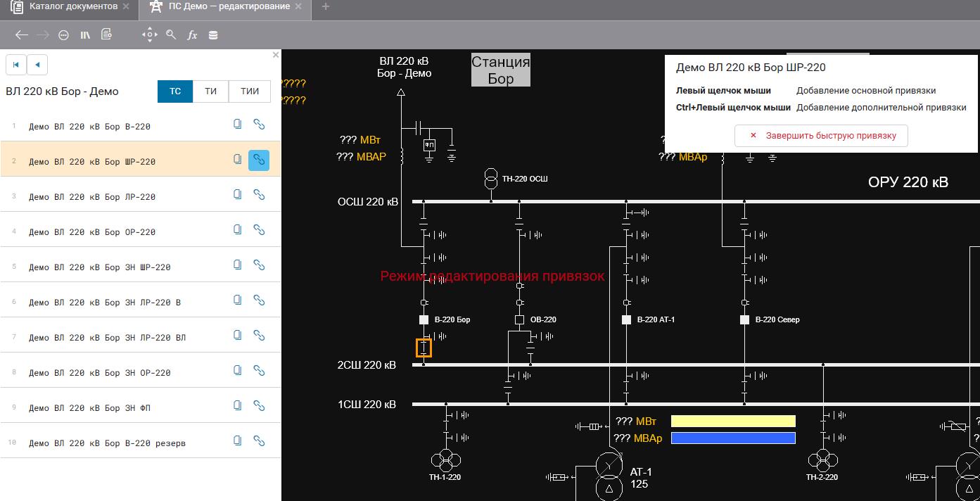Open the fx formula tool
980x501 pixels.
(x=192, y=34)
